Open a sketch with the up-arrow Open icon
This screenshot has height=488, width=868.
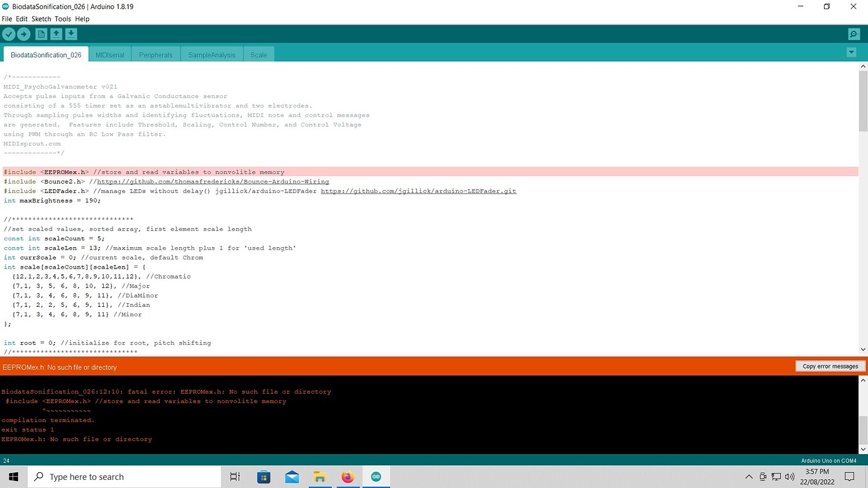coord(55,34)
